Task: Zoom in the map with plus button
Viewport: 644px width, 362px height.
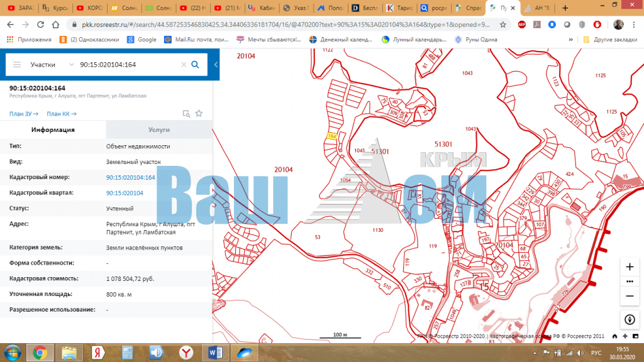Action: [630, 266]
